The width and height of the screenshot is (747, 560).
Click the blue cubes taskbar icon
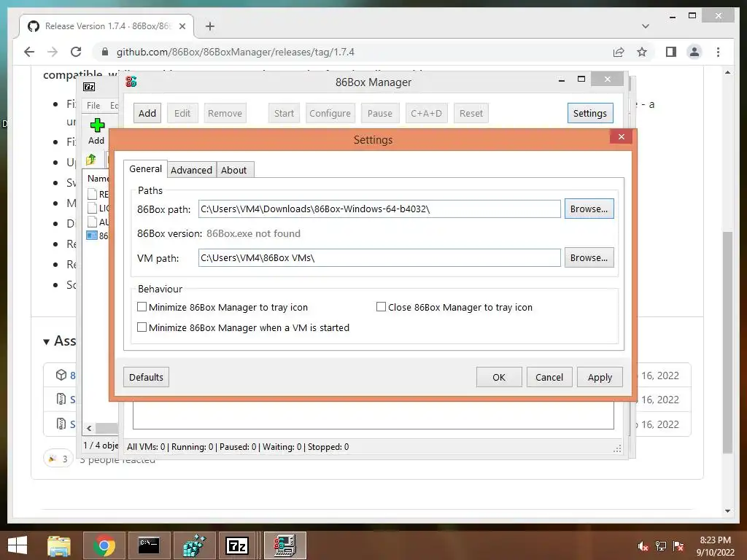point(194,545)
